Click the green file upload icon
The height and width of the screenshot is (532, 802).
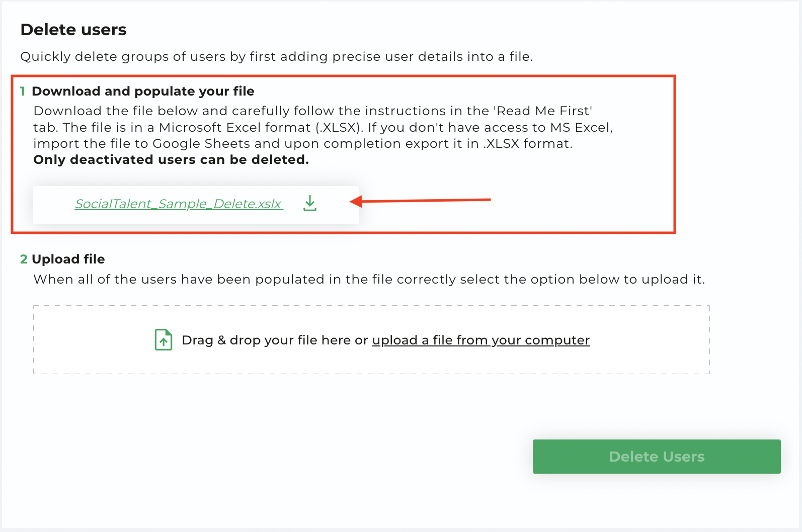(164, 340)
